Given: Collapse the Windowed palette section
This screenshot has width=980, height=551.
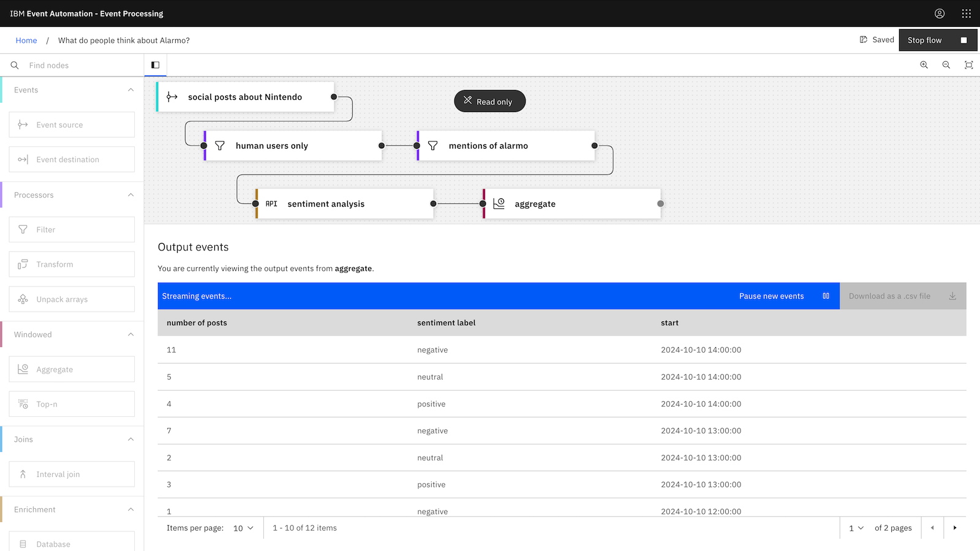Looking at the screenshot, I should [130, 334].
